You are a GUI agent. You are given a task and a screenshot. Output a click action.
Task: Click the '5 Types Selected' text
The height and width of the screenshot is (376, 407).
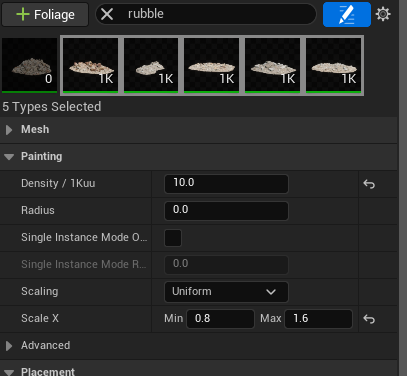tap(52, 107)
